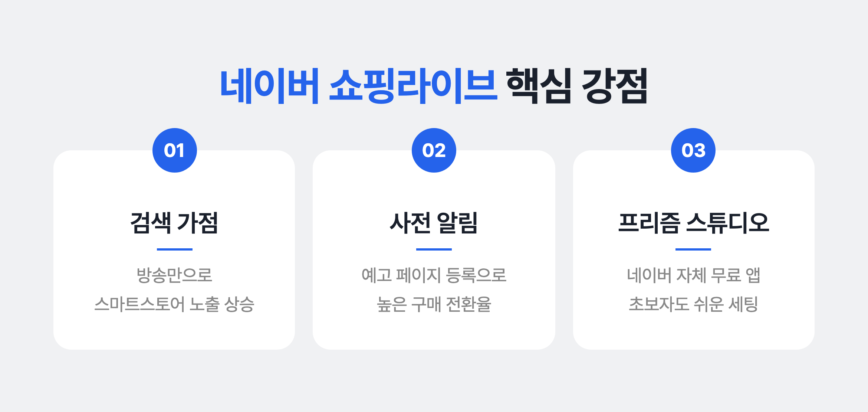Screen dimensions: 868x412
Task: Click empty white area of second card bottom
Action: tap(434, 332)
